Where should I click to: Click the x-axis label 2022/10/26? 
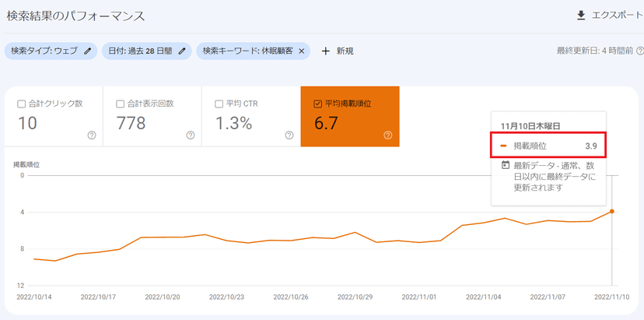[291, 297]
